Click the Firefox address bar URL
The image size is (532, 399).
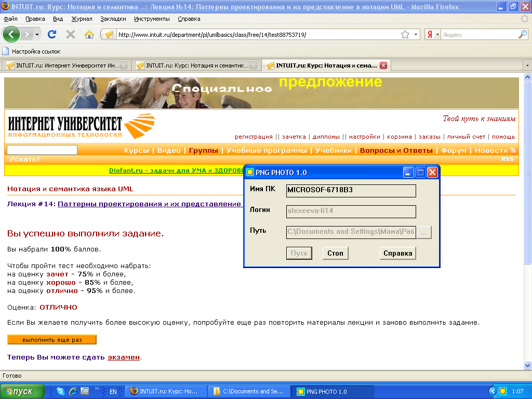click(258, 35)
